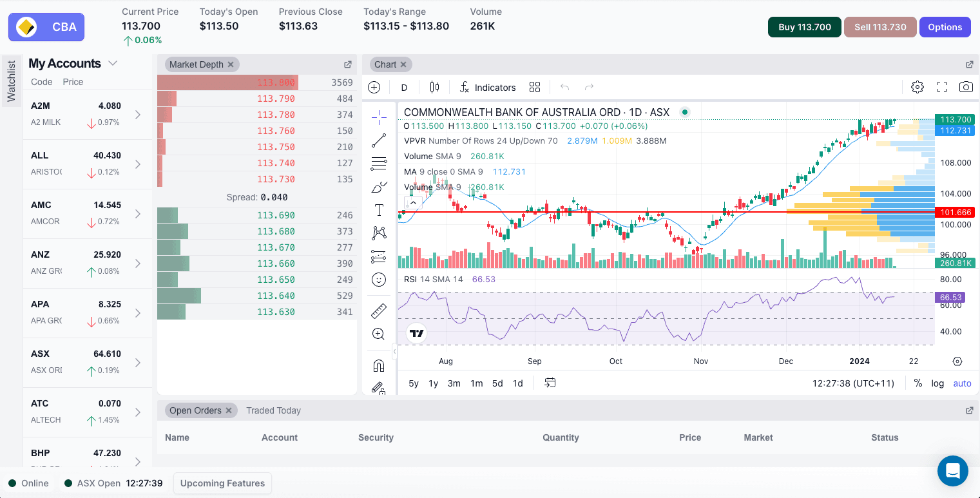980x498 pixels.
Task: Set chart range to 1d
Action: click(x=517, y=383)
